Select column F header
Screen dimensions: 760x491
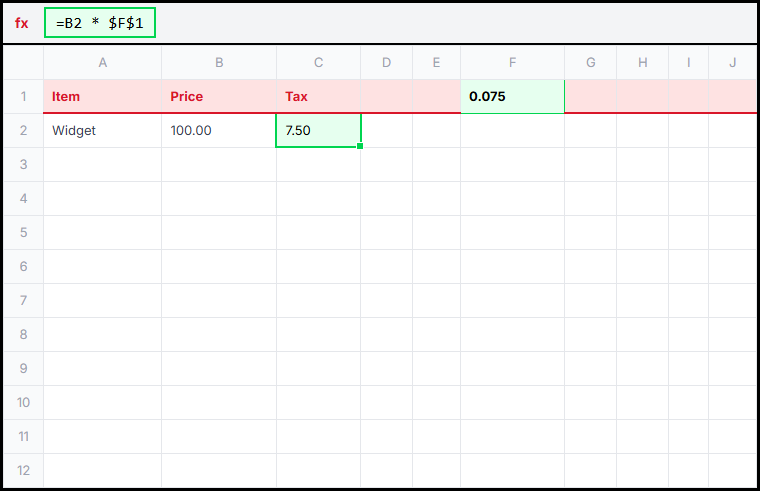512,63
